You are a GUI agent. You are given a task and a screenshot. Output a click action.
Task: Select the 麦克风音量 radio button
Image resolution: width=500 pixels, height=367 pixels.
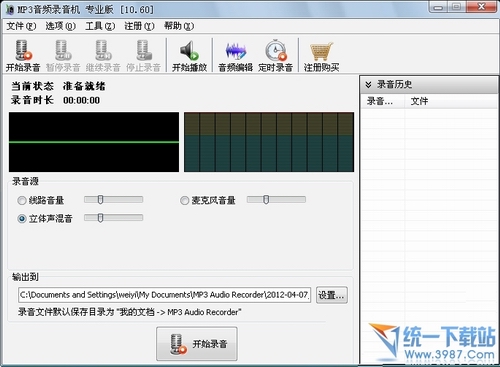184,200
